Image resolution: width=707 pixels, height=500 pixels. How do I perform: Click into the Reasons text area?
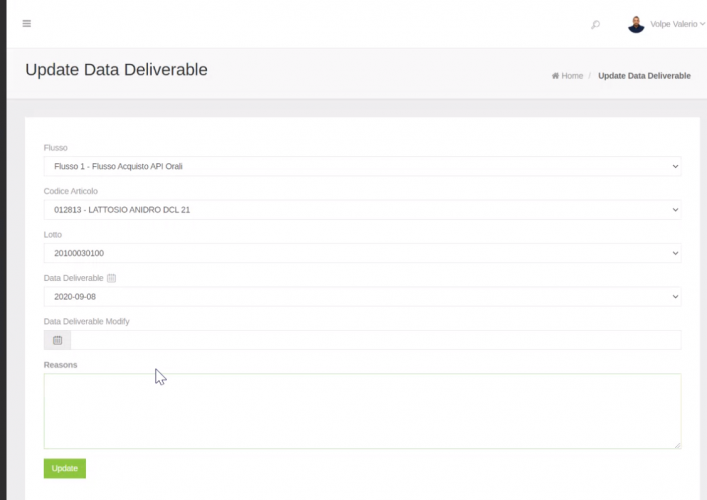[x=362, y=411]
